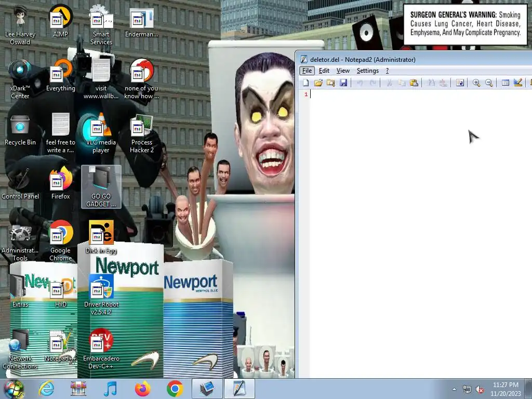Viewport: 532px width, 399px height.
Task: Open the Windows Start menu orb
Action: 14,389
